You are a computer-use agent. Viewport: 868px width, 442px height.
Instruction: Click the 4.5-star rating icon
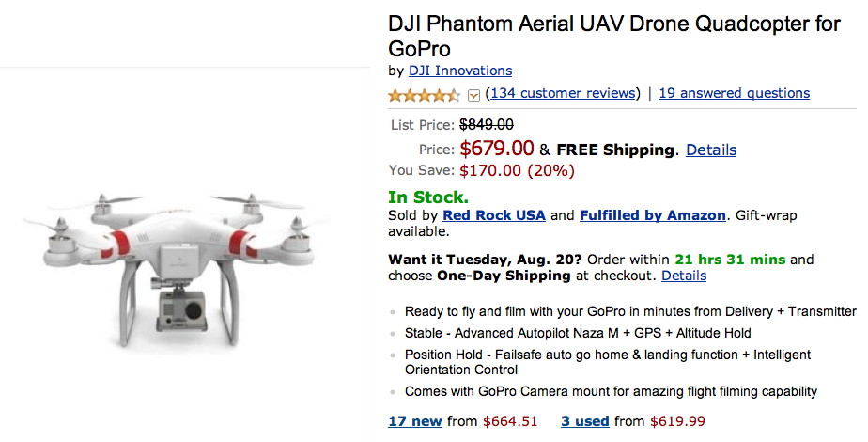tap(424, 94)
